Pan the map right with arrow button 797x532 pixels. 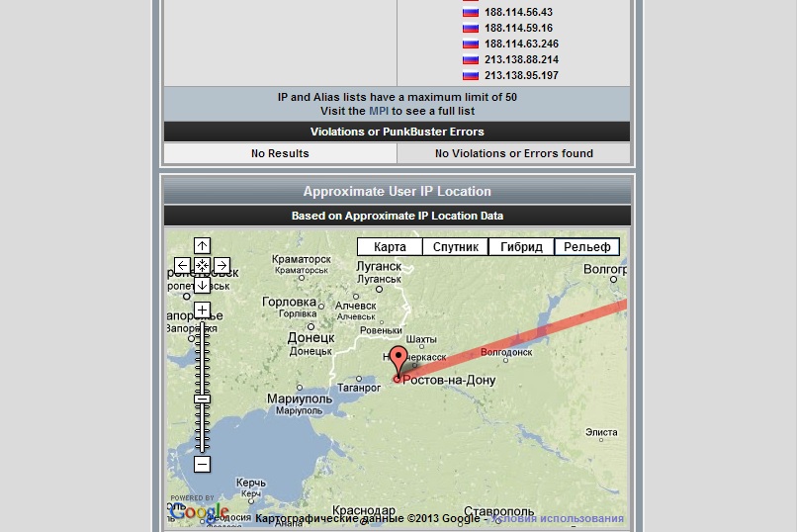221,265
